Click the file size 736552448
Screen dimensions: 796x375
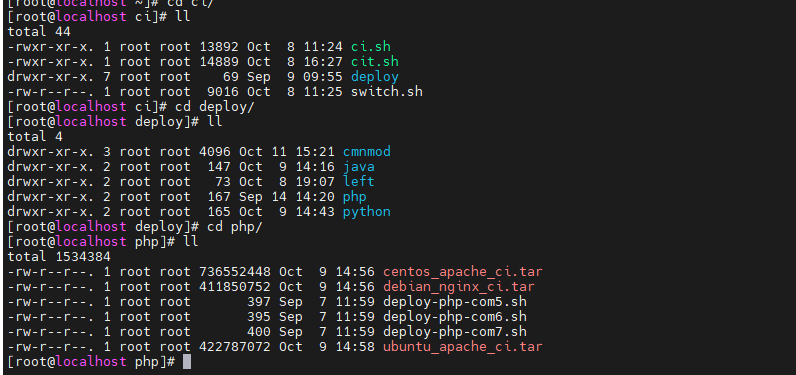235,272
